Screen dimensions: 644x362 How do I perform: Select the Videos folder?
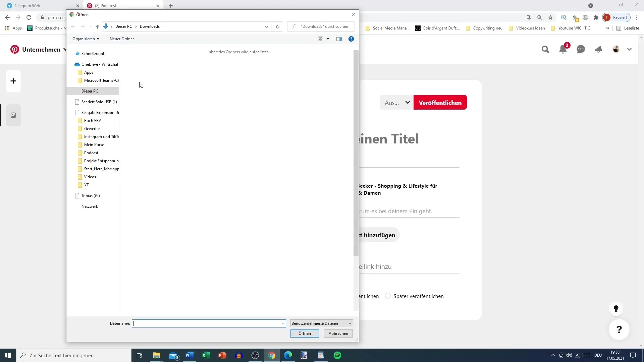pyautogui.click(x=87, y=177)
